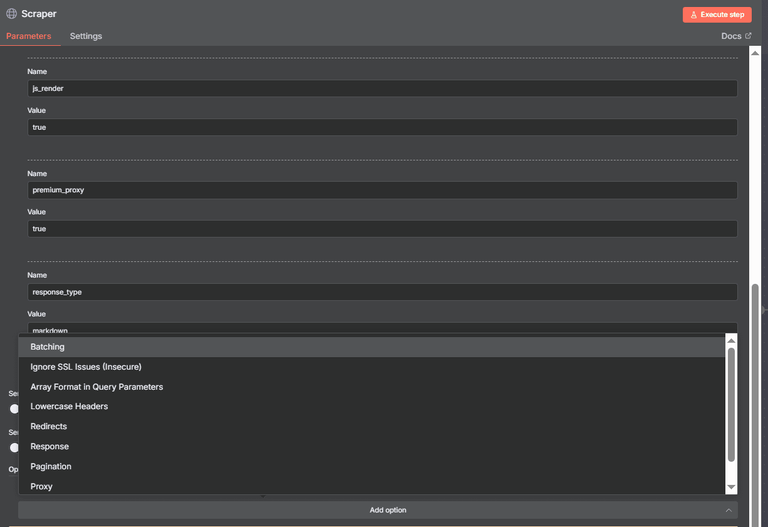Image resolution: width=768 pixels, height=527 pixels.
Task: Open the Docs link
Action: [731, 36]
